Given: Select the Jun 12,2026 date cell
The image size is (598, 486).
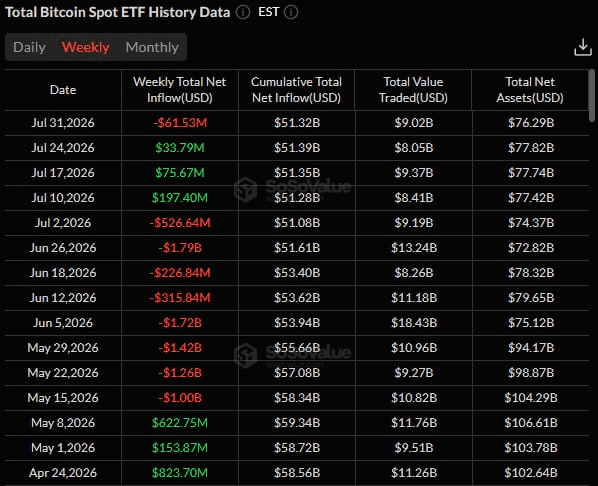Looking at the screenshot, I should point(63,298).
